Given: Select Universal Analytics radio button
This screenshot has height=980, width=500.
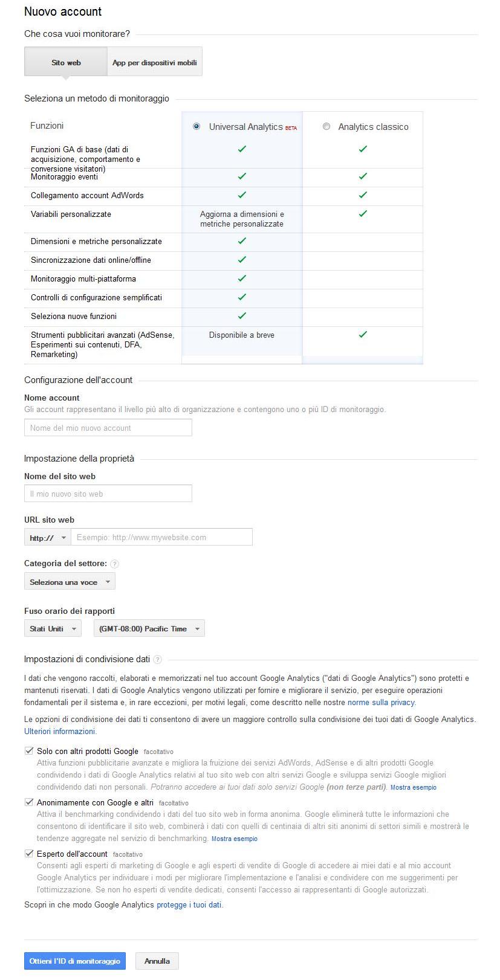Looking at the screenshot, I should click(196, 127).
